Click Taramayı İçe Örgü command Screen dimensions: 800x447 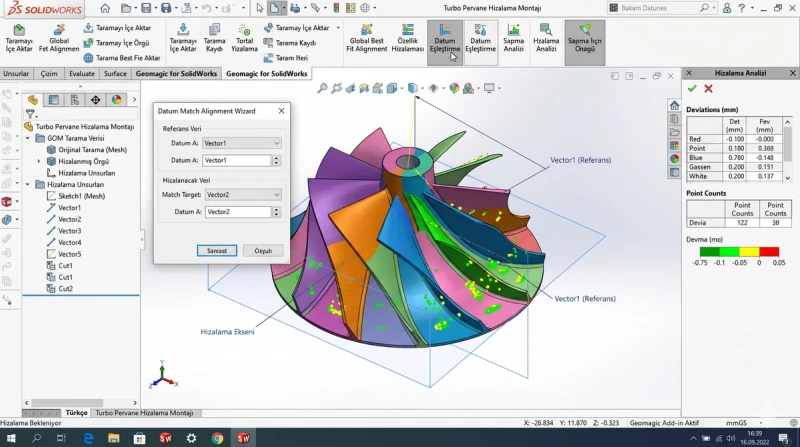[117, 43]
